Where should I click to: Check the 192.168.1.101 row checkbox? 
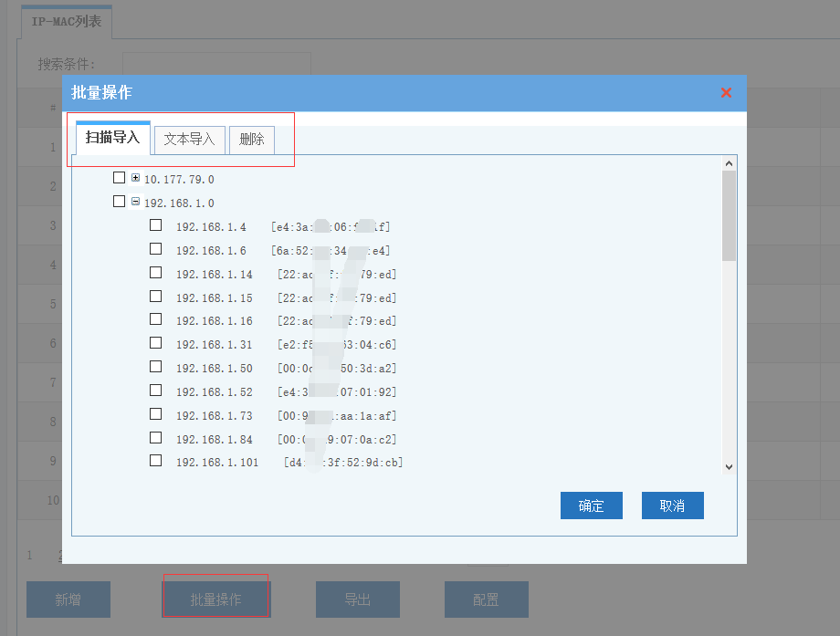[x=156, y=461]
